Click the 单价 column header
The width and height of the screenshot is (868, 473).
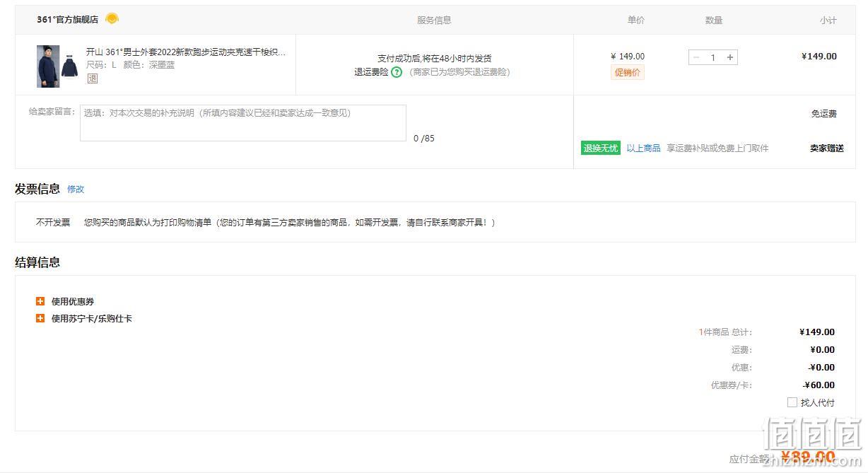(636, 20)
